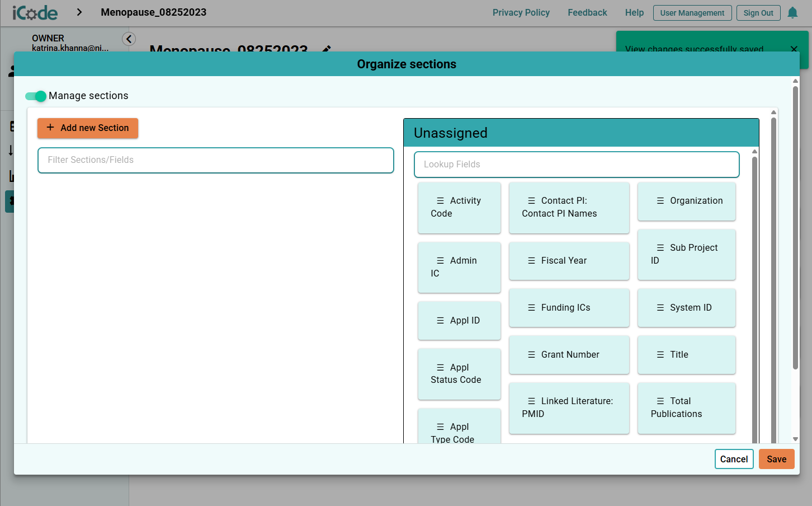The width and height of the screenshot is (812, 506).
Task: Select the Activity Code field card
Action: click(459, 208)
